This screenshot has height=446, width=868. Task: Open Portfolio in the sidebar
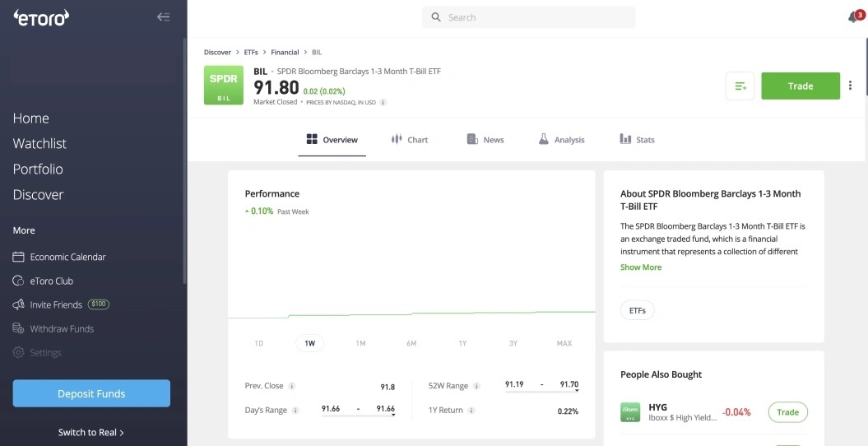click(x=38, y=170)
